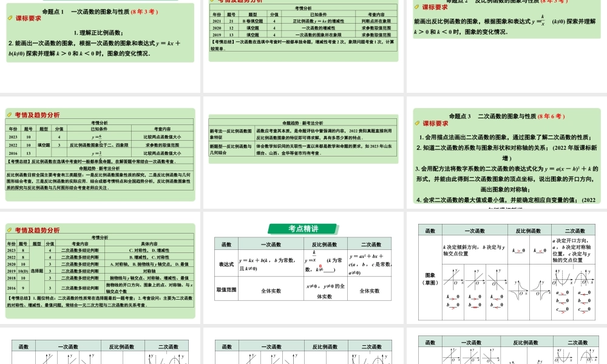607x364 pixels.
Task: Select the a≥0 condition in 二次函数 column
Action: 561,292
